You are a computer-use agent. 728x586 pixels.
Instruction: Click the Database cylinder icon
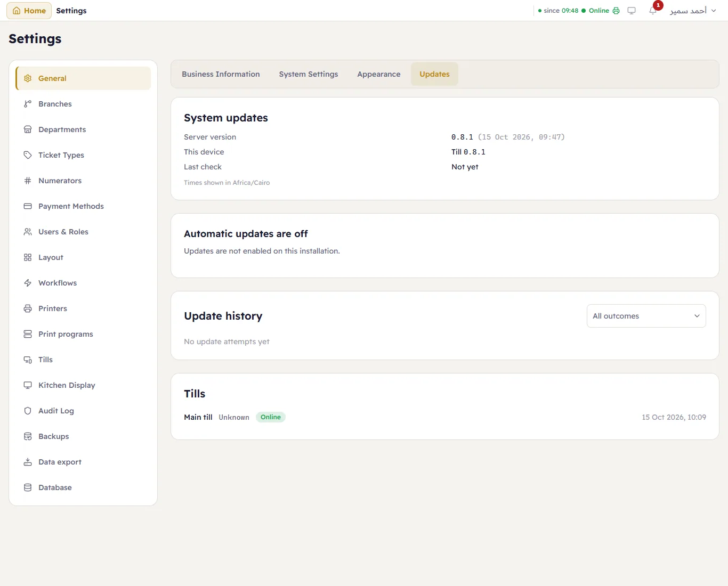click(28, 487)
